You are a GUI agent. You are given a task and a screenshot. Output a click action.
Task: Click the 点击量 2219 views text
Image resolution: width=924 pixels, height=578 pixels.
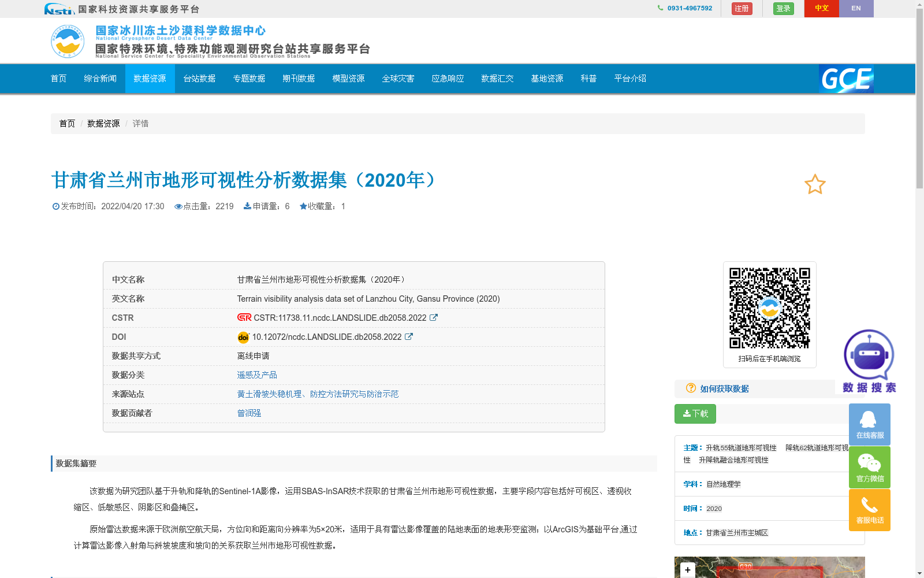pos(204,206)
